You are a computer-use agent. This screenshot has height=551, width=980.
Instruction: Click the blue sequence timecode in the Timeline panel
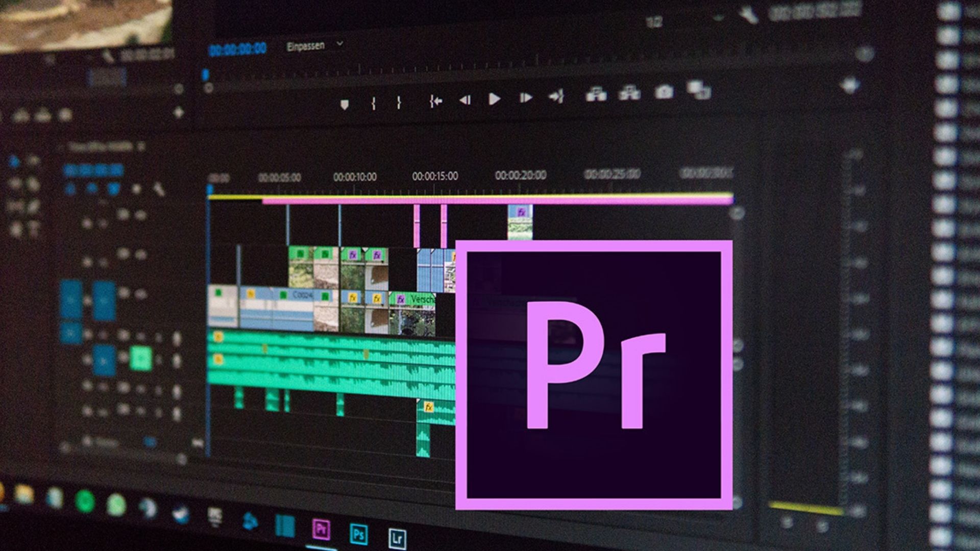click(93, 169)
